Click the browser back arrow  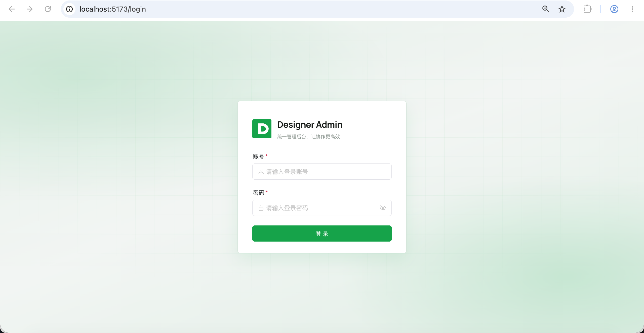point(12,9)
